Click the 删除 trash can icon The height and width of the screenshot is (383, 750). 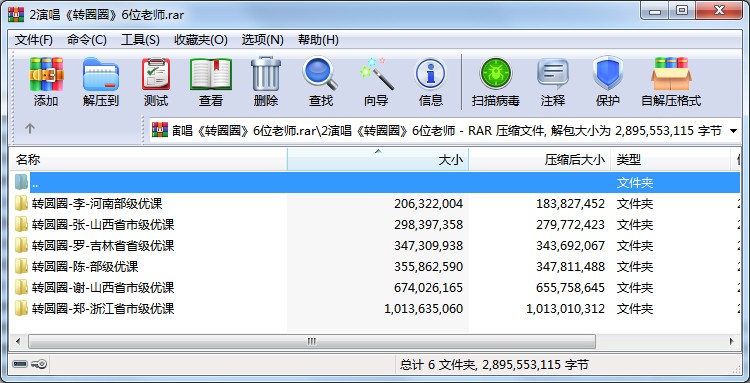266,82
